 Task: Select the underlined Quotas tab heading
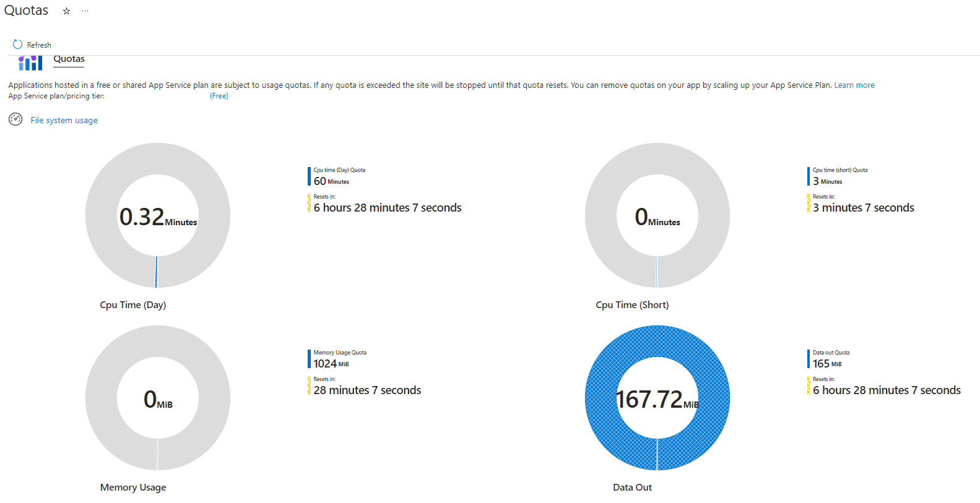(x=69, y=59)
